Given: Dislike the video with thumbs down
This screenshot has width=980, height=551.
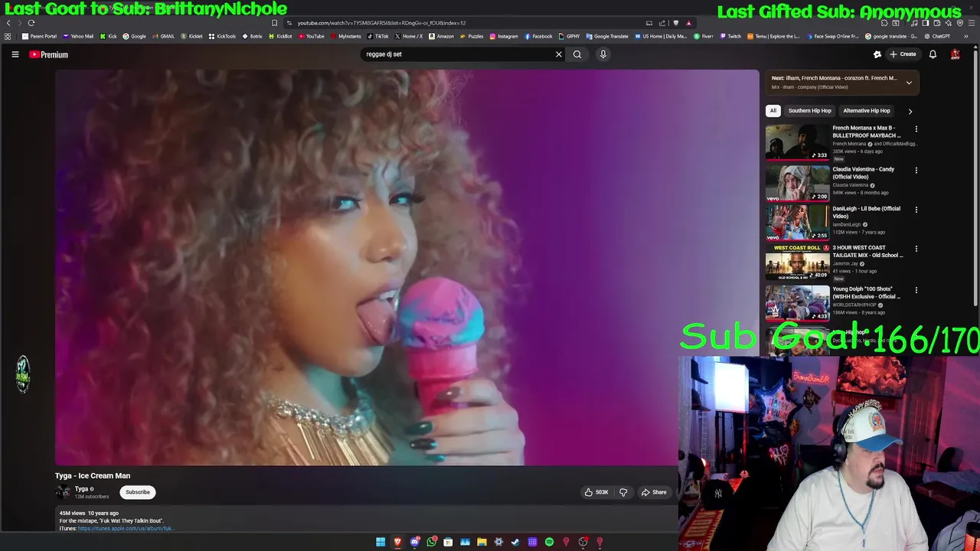Looking at the screenshot, I should (623, 492).
